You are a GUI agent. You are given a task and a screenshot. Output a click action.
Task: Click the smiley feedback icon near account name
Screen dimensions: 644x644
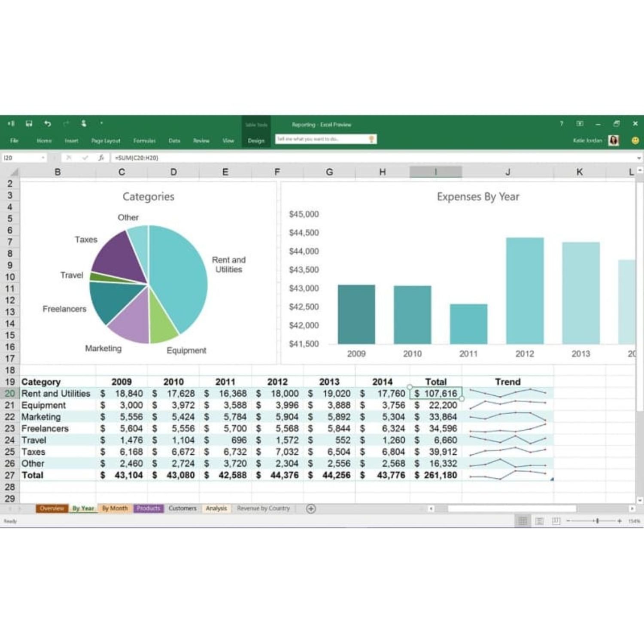coord(634,140)
